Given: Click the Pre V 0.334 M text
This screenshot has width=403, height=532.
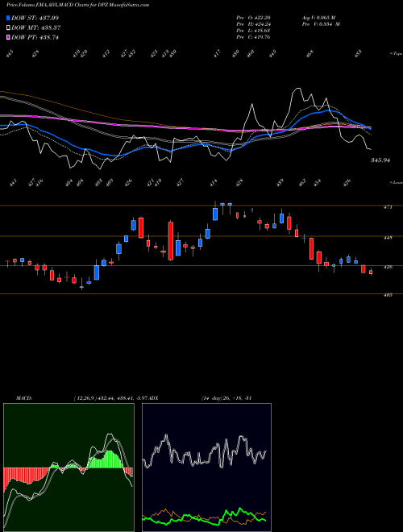Looking at the screenshot, I should (321, 24).
